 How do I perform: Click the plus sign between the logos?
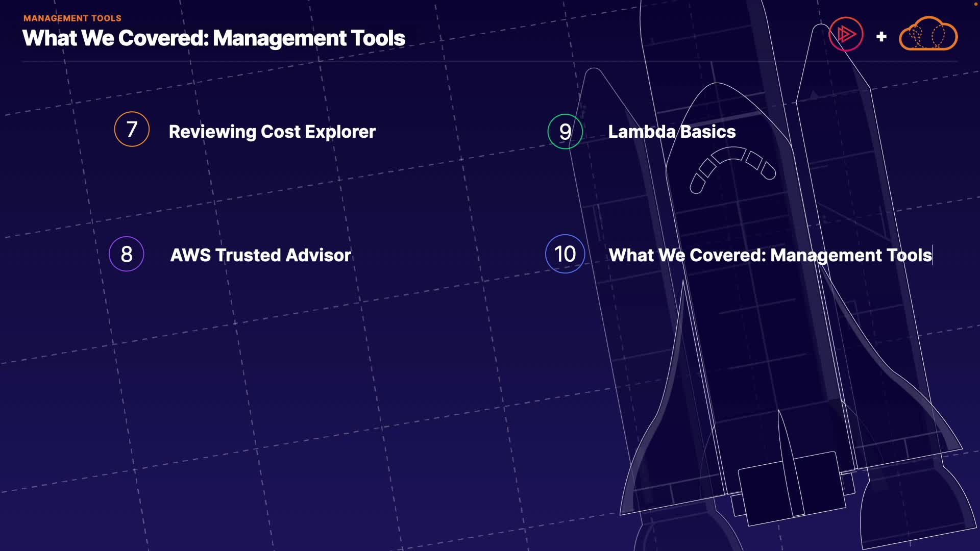(x=881, y=37)
